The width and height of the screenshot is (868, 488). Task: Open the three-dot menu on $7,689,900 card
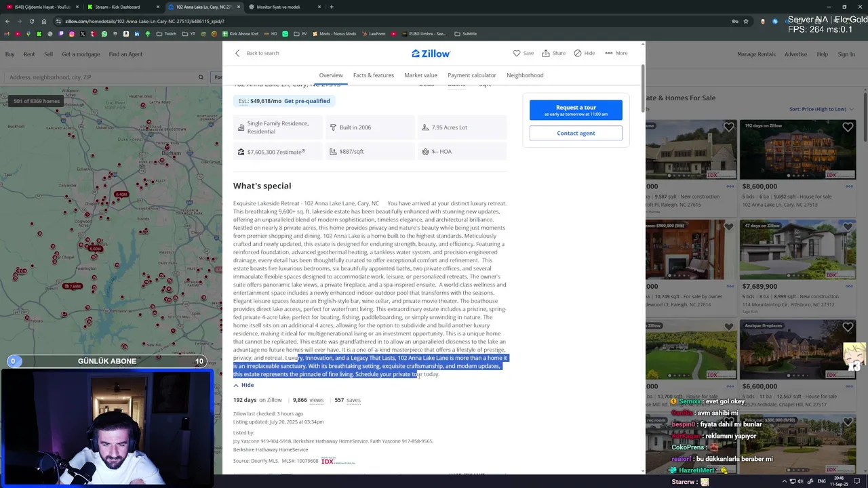pyautogui.click(x=849, y=286)
